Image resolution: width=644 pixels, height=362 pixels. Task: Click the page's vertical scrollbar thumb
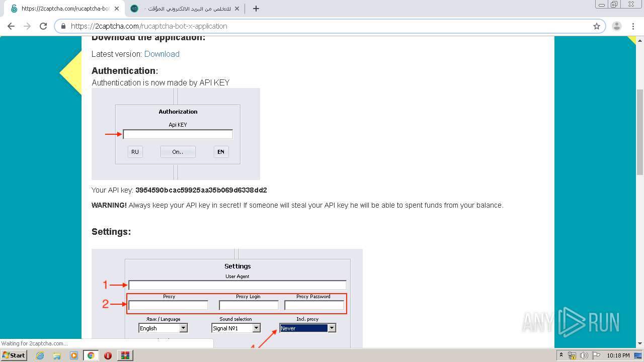pyautogui.click(x=639, y=132)
